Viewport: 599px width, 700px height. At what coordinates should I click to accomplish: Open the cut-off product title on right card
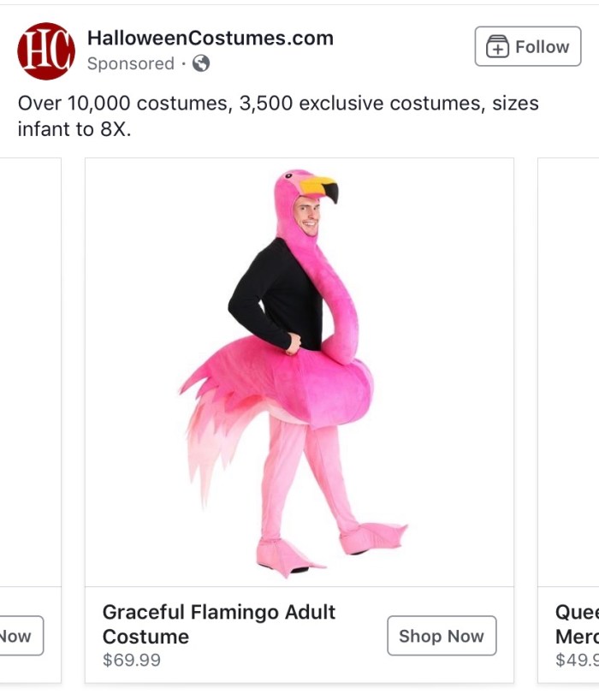[576, 624]
